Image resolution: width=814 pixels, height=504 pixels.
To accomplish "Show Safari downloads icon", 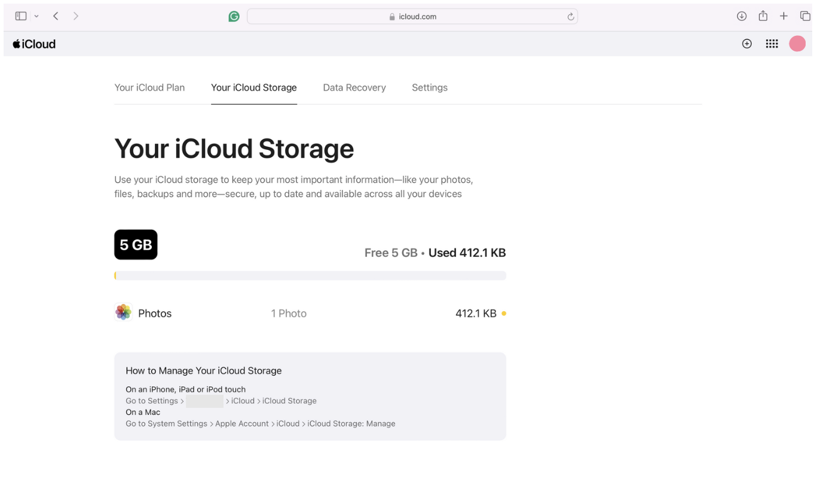I will tap(742, 16).
